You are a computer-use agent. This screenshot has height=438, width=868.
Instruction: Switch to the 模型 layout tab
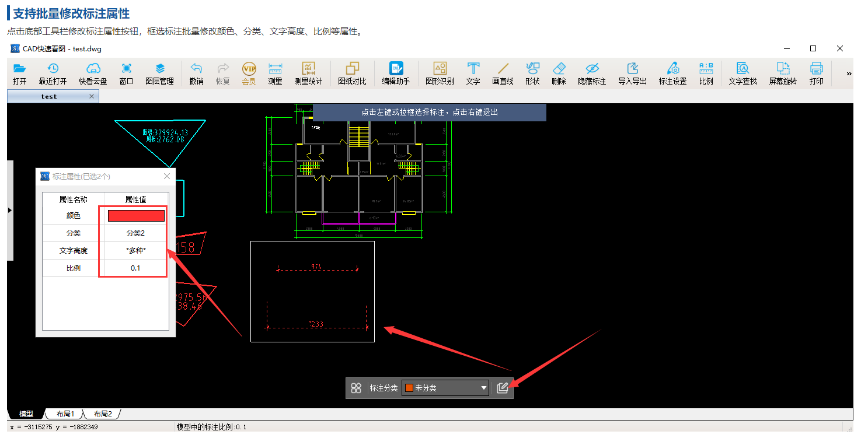26,414
